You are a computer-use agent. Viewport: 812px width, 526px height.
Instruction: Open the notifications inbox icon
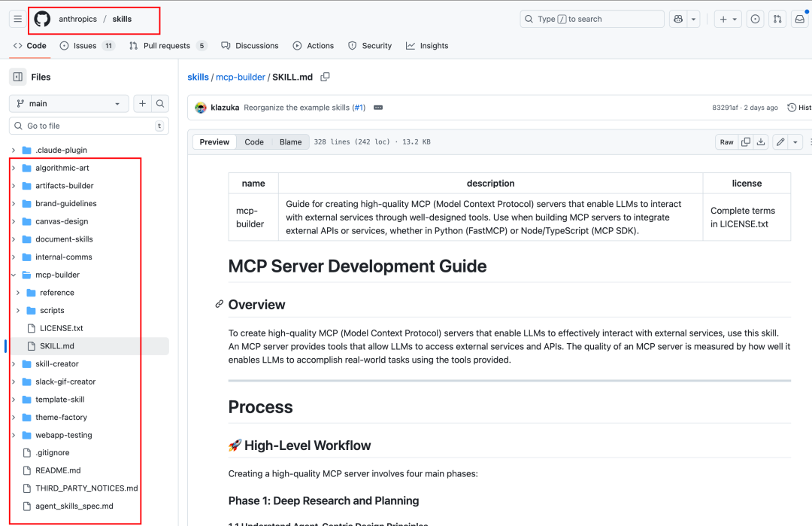point(800,19)
